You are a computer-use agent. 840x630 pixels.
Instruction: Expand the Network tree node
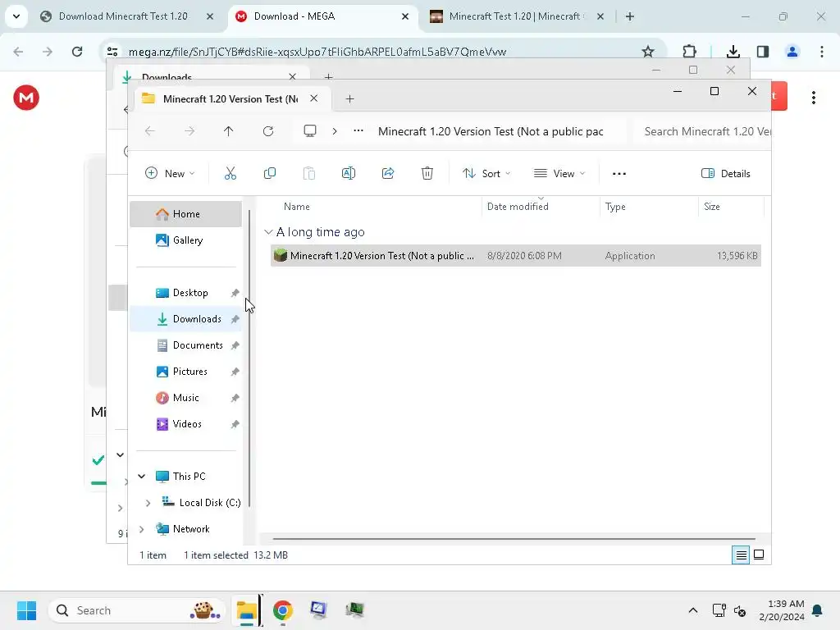[x=141, y=529]
